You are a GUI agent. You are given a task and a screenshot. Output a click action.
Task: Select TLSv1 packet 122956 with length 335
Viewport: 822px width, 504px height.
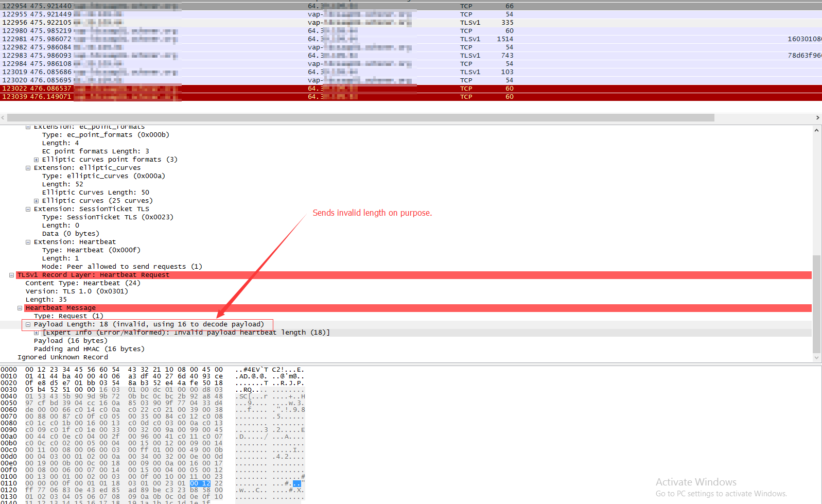click(411, 23)
